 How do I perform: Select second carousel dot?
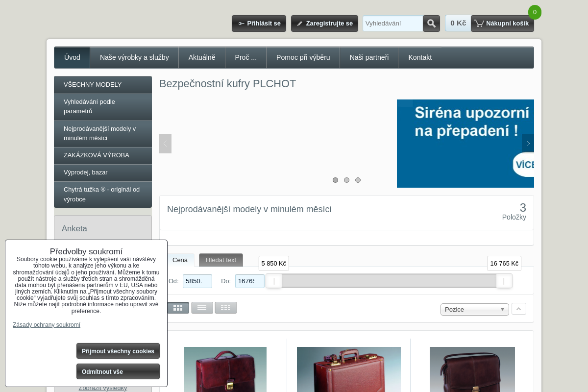click(x=346, y=180)
